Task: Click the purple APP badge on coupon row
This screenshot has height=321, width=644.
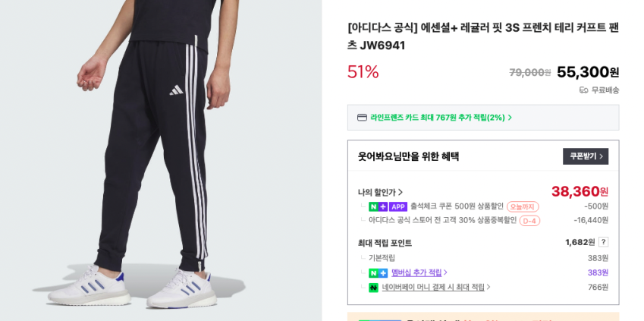Action: [x=398, y=206]
